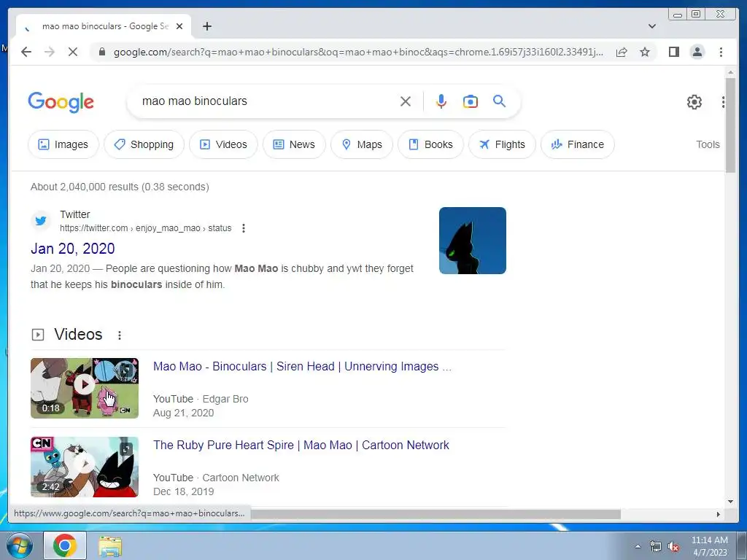Open the Chrome profile avatar
The image size is (747, 560).
(697, 52)
